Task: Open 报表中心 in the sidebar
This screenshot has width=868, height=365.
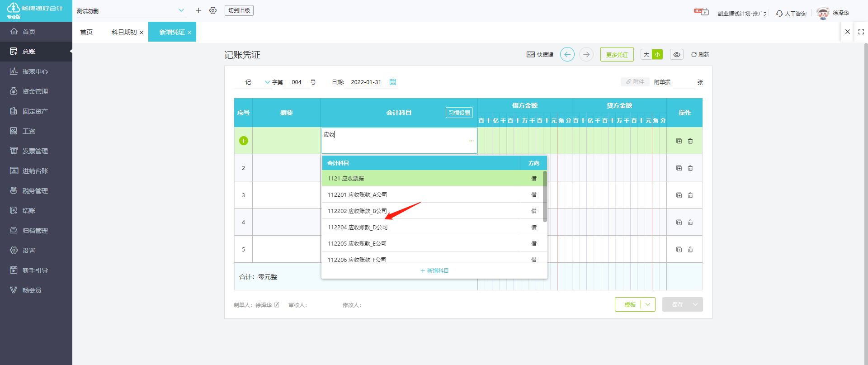Action: pyautogui.click(x=36, y=71)
